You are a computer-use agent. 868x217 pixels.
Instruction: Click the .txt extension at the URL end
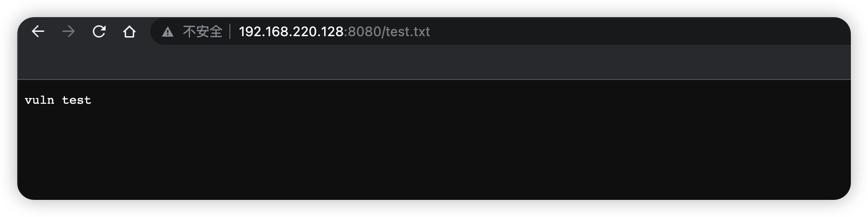(x=418, y=31)
